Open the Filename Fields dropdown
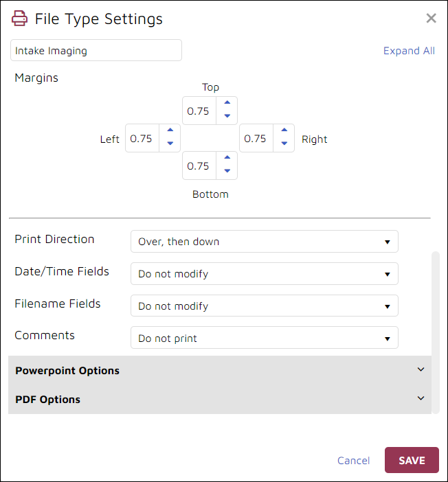The height and width of the screenshot is (482, 448). (x=265, y=306)
